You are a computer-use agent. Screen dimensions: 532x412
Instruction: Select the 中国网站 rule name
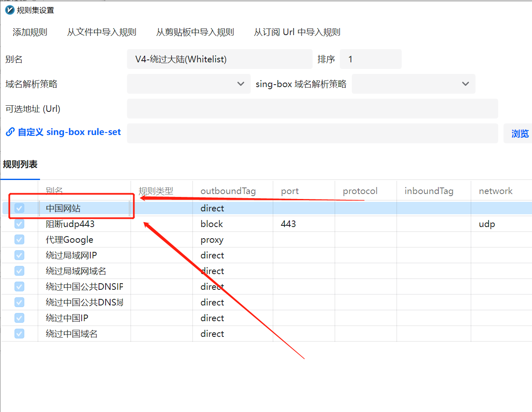click(x=63, y=208)
